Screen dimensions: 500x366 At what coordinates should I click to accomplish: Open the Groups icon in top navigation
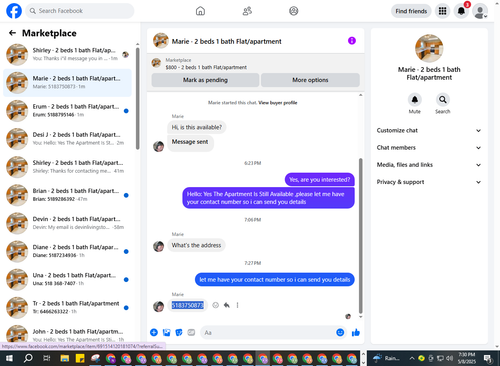[x=294, y=11]
